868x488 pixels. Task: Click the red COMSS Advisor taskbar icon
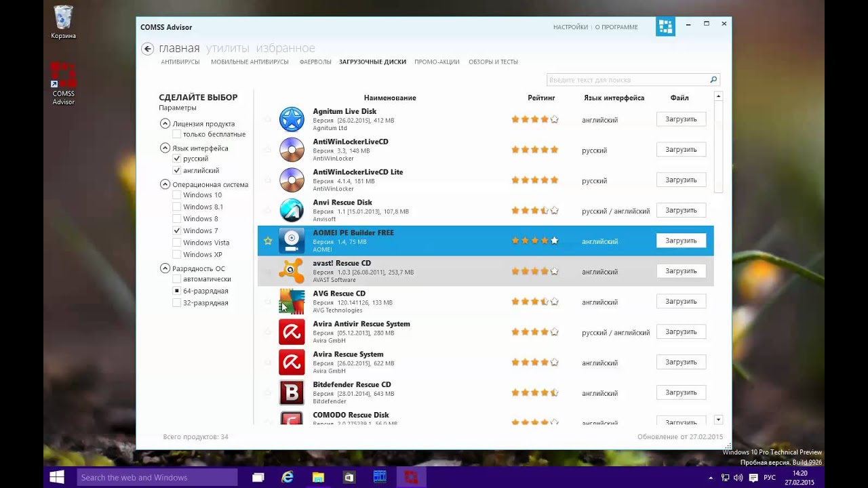pos(411,477)
